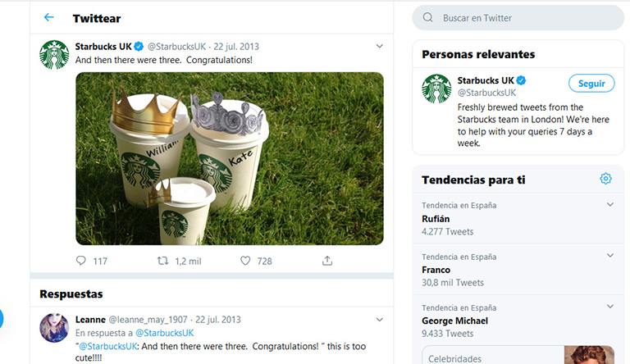This screenshot has width=630, height=364.
Task: Click the Buscar en Twitter search field
Action: click(525, 18)
